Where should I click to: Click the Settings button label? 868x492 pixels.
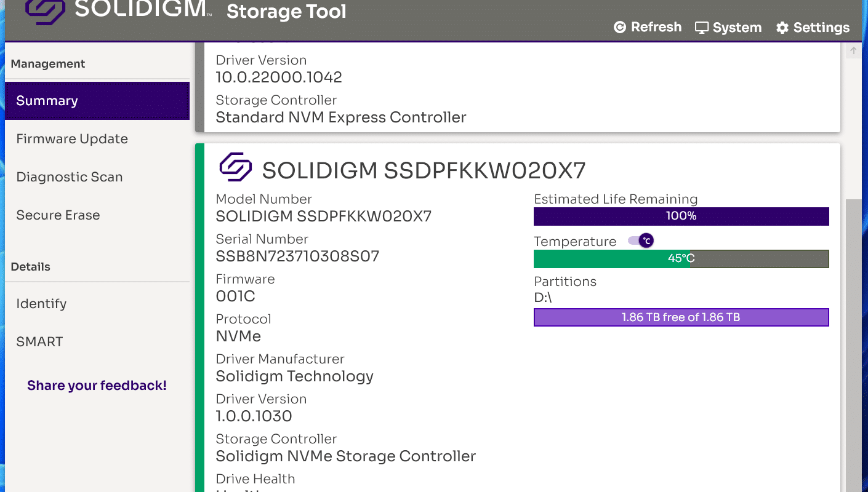[x=821, y=28]
